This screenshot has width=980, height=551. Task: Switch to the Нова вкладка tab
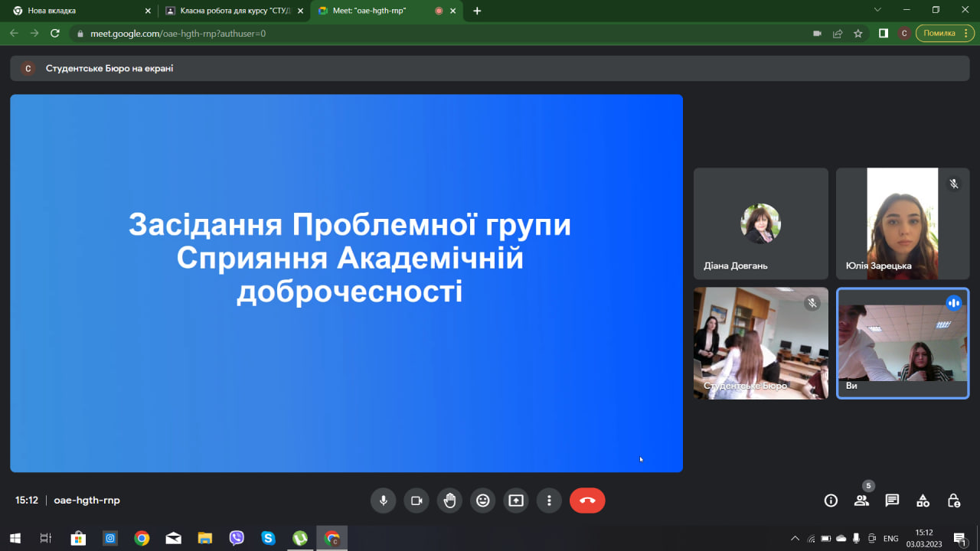point(77,11)
